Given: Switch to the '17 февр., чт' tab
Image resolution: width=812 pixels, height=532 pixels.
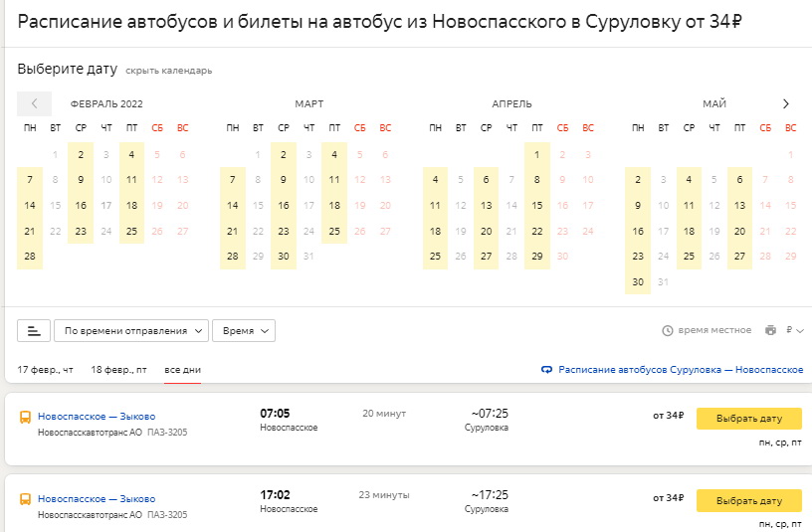Looking at the screenshot, I should [x=45, y=370].
